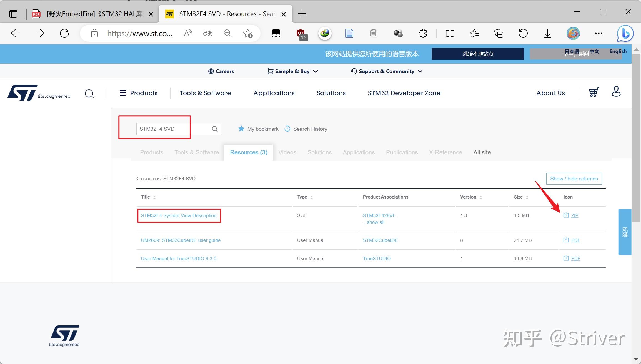This screenshot has height=364, width=641.
Task: Close the STM32F4 SVD tab
Action: pyautogui.click(x=284, y=14)
